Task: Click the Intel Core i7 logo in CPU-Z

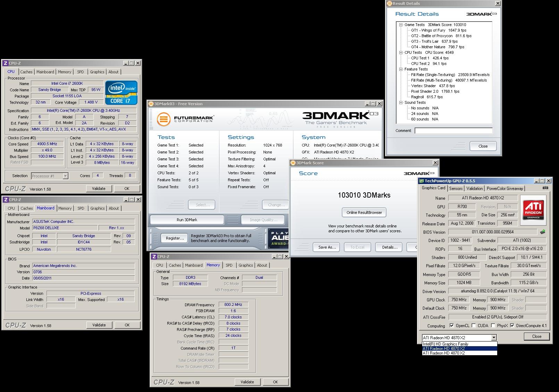Action: (x=121, y=93)
